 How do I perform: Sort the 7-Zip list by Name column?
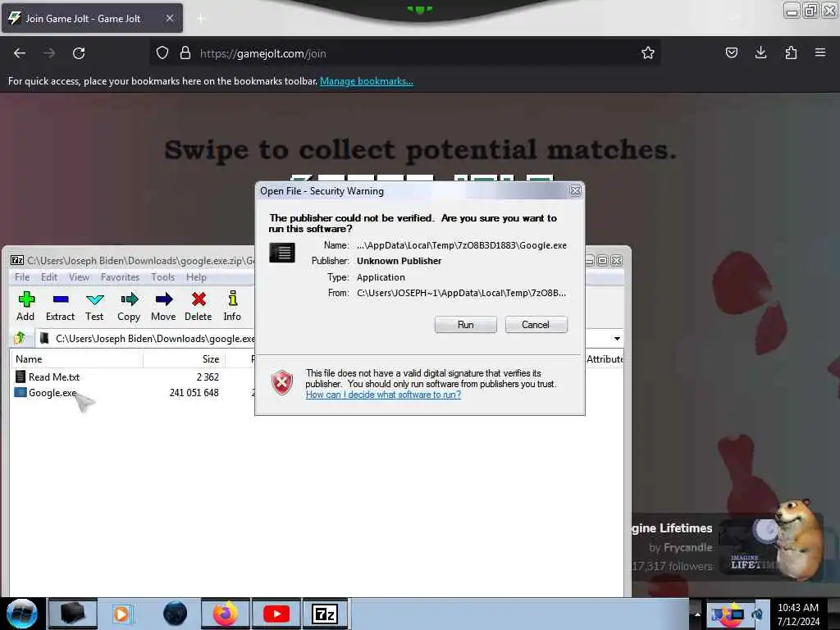pyautogui.click(x=76, y=359)
